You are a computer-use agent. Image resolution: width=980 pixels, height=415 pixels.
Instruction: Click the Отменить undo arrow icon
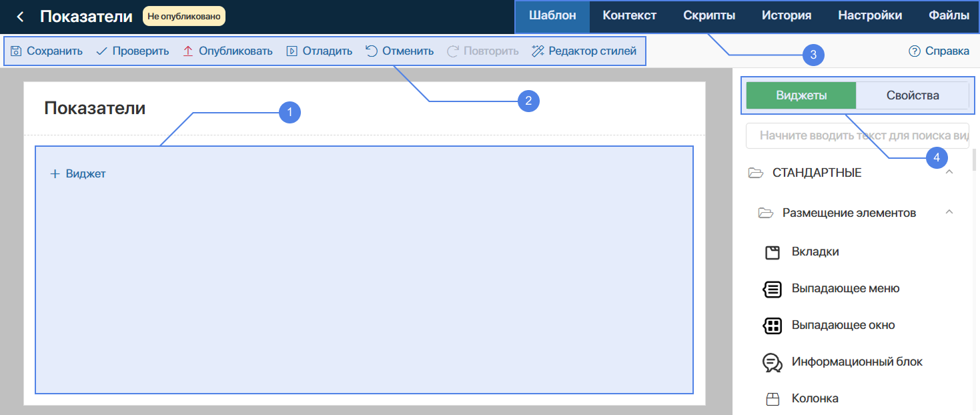[x=372, y=51]
